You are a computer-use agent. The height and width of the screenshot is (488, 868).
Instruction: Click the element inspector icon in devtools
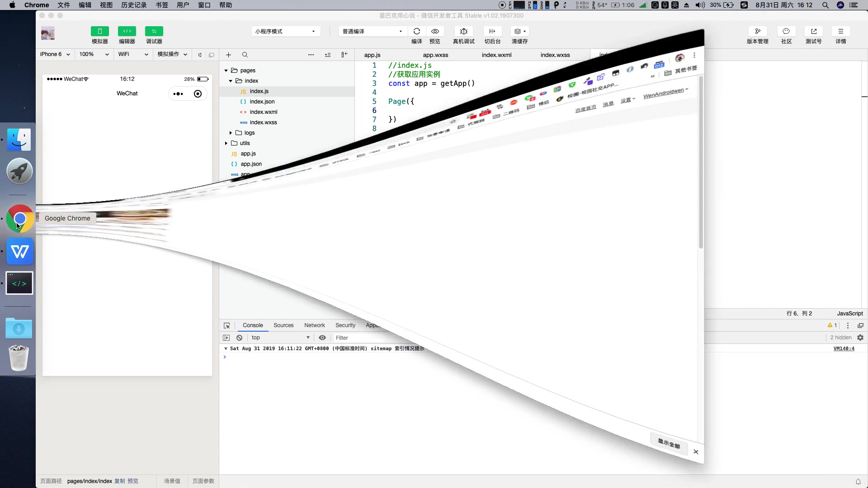[x=226, y=325]
